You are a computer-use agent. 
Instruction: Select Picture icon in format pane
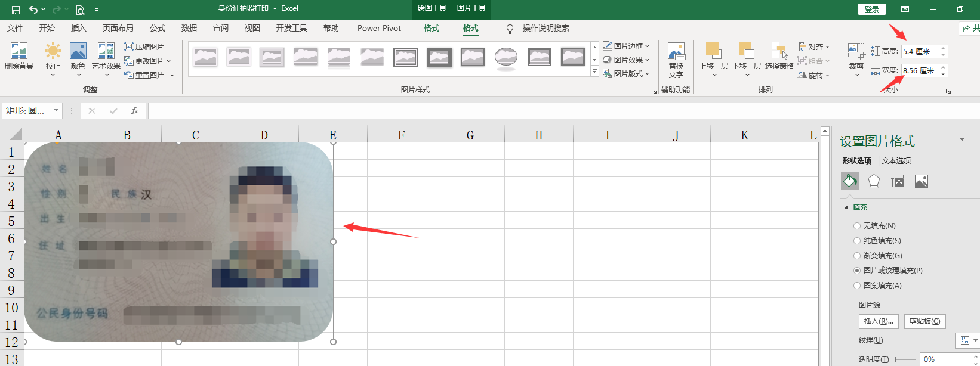(x=922, y=181)
